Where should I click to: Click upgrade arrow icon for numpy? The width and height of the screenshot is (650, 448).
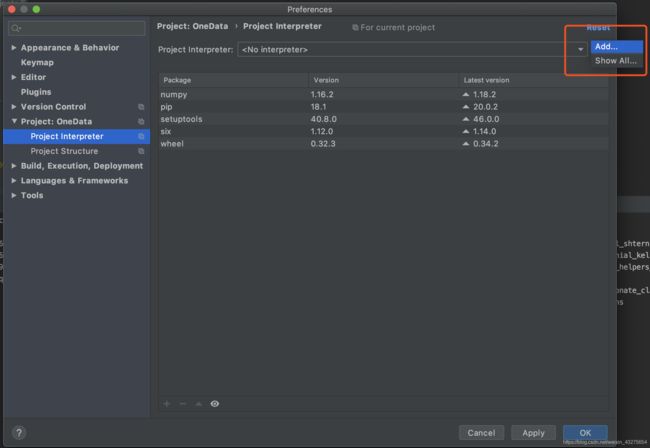click(466, 94)
